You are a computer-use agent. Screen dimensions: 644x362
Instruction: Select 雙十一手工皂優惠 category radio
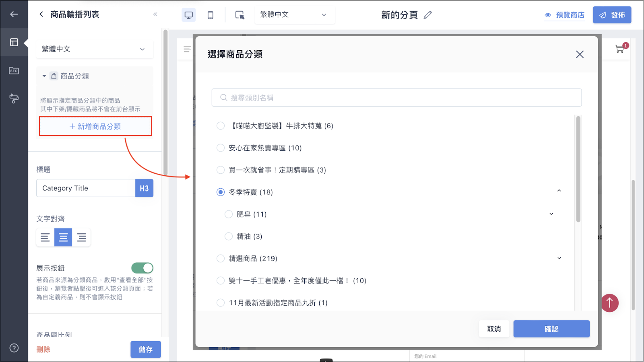point(221,281)
